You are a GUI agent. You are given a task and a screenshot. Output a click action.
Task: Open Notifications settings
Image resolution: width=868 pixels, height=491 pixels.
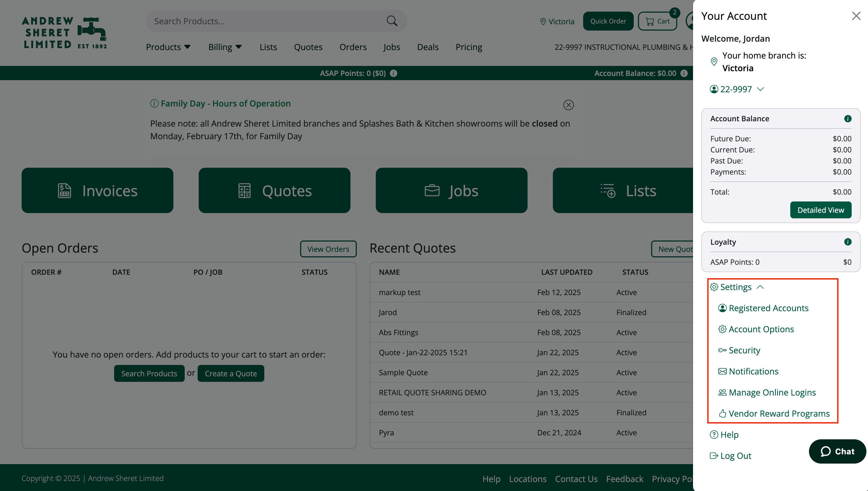point(748,371)
